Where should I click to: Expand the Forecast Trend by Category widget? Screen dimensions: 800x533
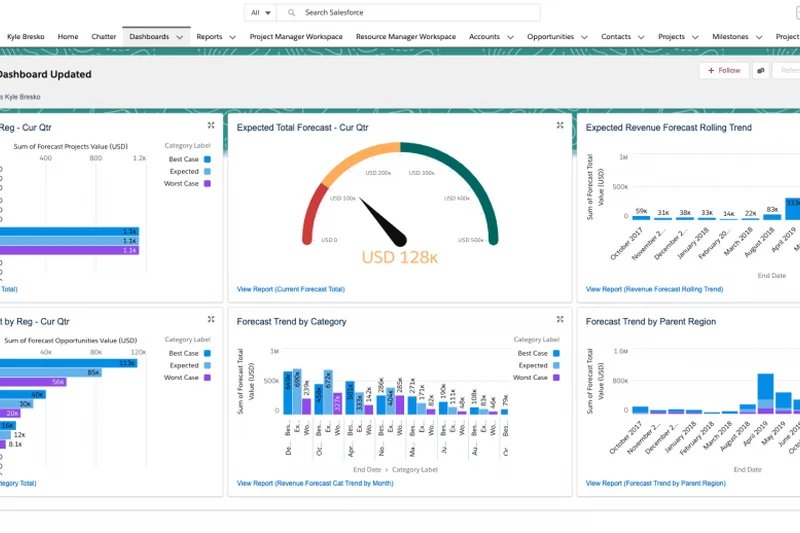560,320
